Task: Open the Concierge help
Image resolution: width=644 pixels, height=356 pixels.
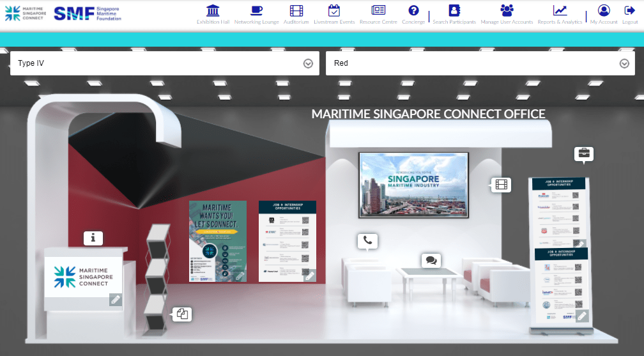Action: tap(413, 15)
